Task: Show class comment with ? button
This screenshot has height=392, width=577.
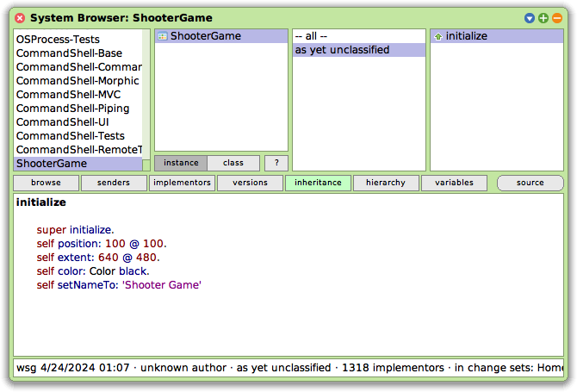Action: [276, 163]
